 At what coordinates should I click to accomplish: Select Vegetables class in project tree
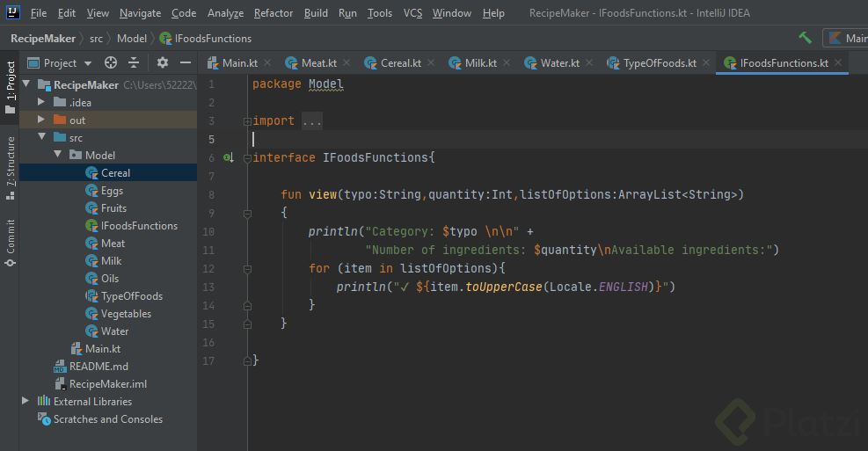119,314
